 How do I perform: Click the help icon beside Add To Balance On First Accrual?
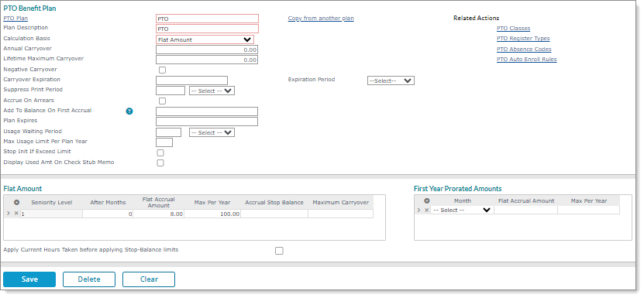129,111
